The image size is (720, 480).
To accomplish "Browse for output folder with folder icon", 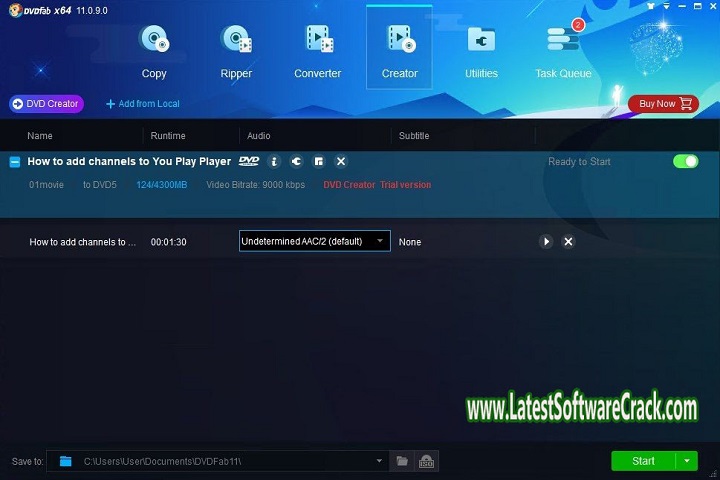I will pos(402,461).
